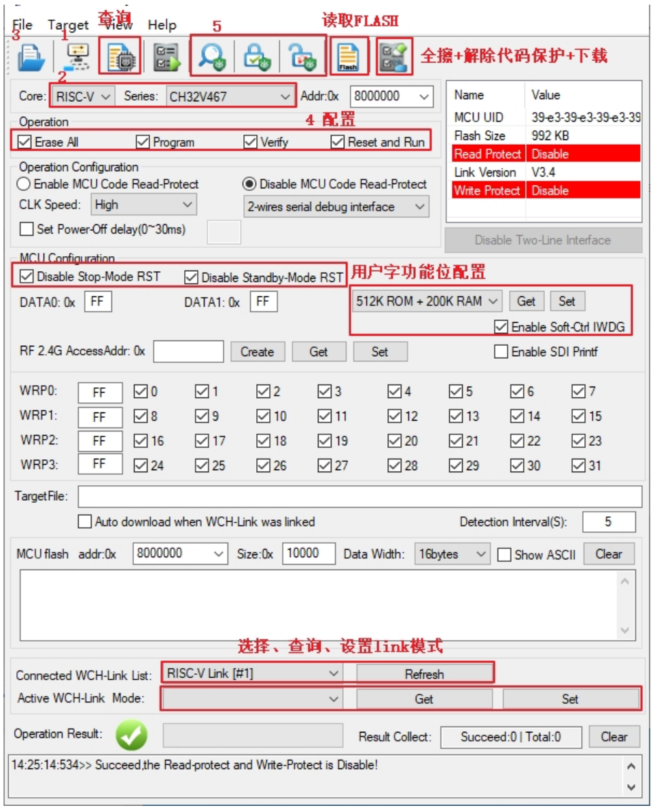Viewport: 655px width, 812px height.
Task: Click the unlocked padlock remove protect icon
Action: [x=302, y=57]
